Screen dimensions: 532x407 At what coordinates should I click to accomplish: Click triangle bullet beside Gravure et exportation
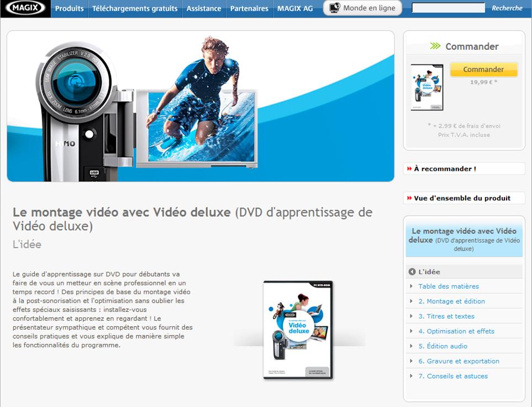411,361
